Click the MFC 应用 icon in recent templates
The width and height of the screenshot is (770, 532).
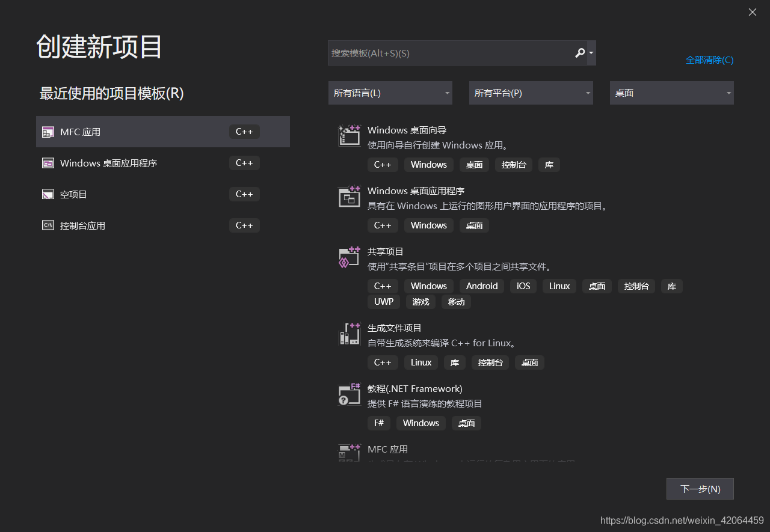pos(48,131)
